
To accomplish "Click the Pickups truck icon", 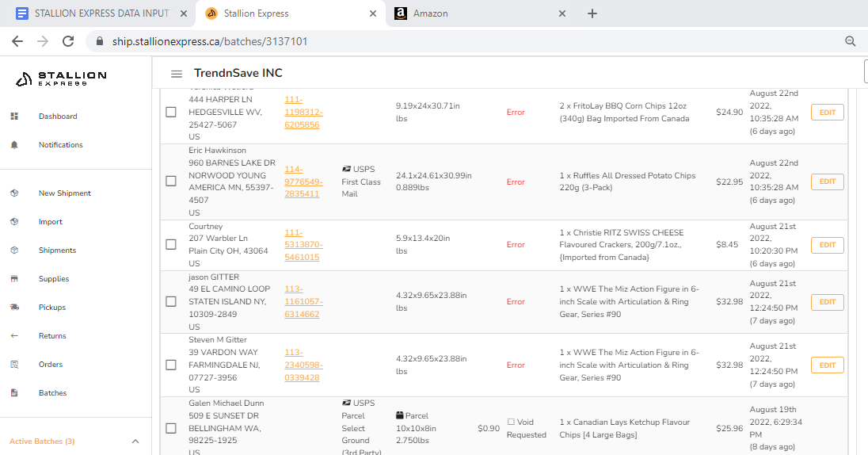I will (14, 308).
